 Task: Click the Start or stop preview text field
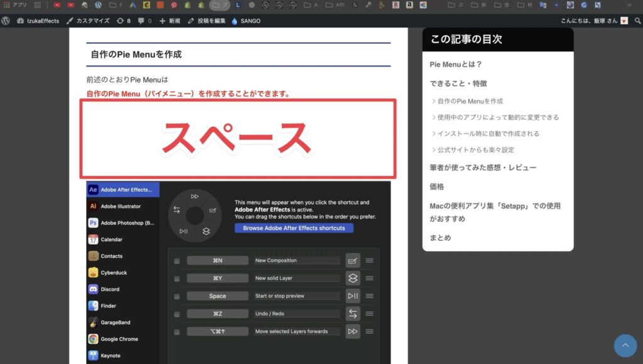(x=296, y=296)
